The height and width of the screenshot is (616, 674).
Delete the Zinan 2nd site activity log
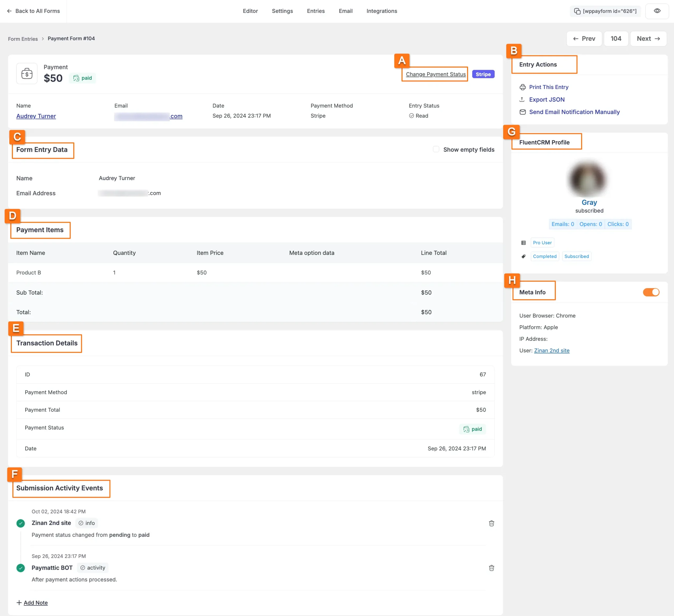[x=491, y=523]
